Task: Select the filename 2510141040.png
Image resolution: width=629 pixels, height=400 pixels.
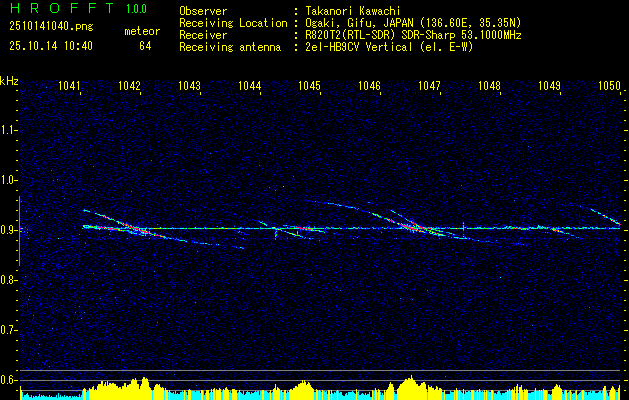Action: tap(51, 26)
